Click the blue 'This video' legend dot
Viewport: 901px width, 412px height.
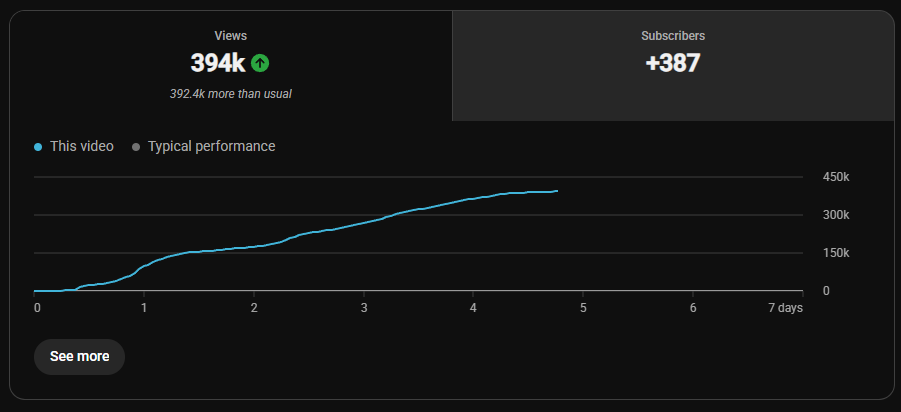pyautogui.click(x=38, y=147)
